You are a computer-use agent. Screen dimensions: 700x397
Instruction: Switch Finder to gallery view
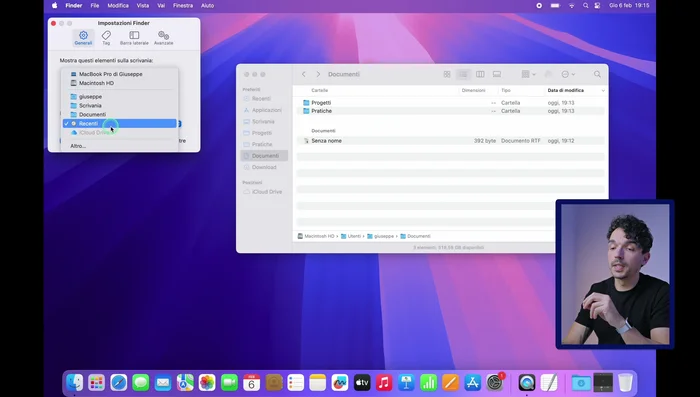pos(496,74)
